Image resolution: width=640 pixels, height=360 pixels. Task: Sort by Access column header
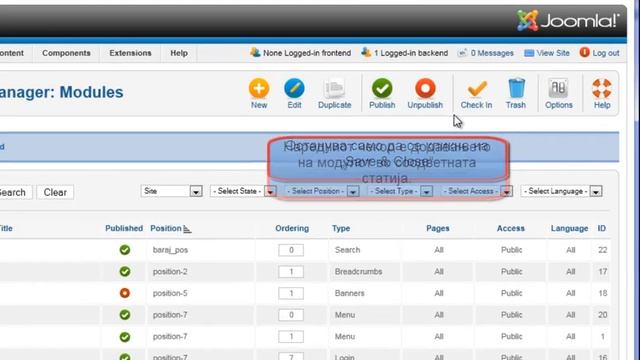tap(511, 229)
